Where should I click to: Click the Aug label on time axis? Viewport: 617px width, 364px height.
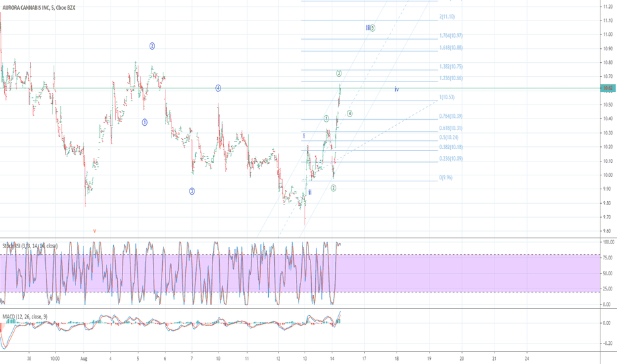coord(83,359)
